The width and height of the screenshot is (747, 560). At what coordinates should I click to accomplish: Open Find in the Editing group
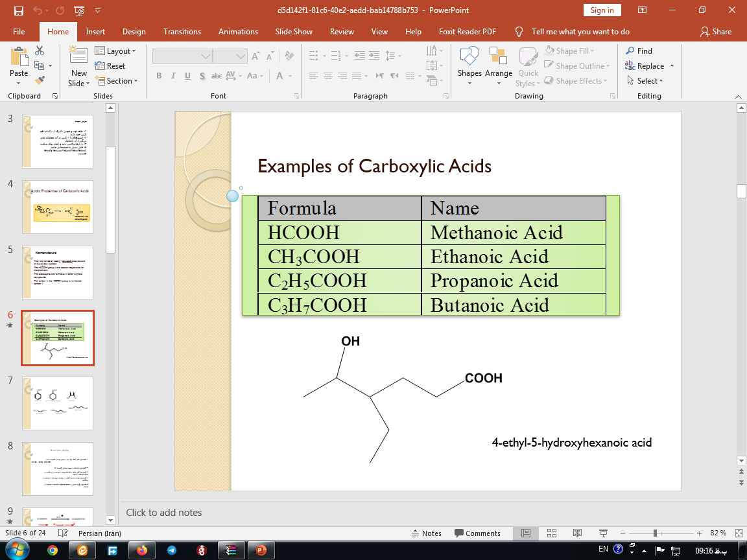tap(639, 51)
